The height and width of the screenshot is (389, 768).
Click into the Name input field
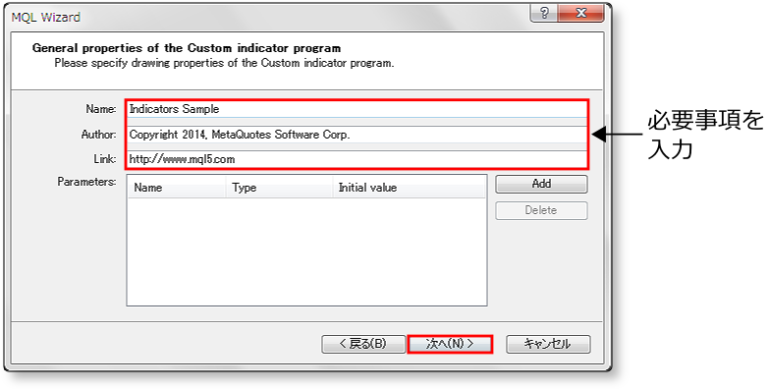[357, 109]
